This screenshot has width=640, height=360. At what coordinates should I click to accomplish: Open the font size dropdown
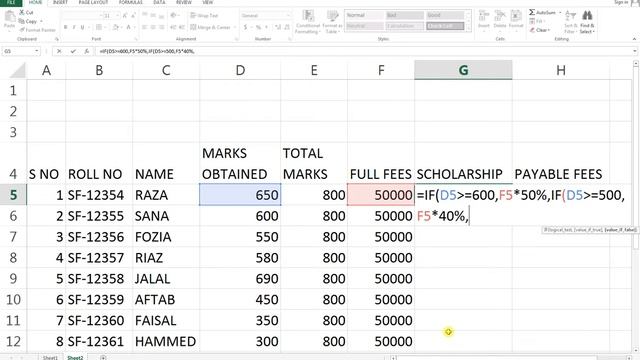118,16
